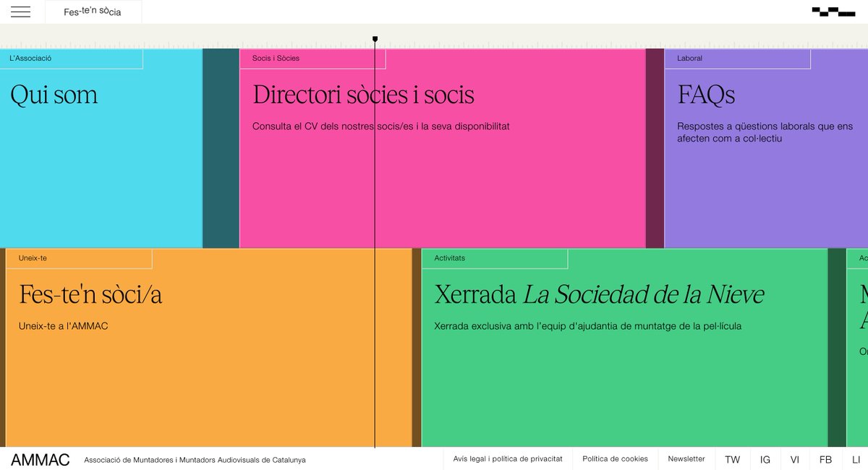Open the L'Associació section tab
This screenshot has width=868, height=470.
[x=72, y=59]
